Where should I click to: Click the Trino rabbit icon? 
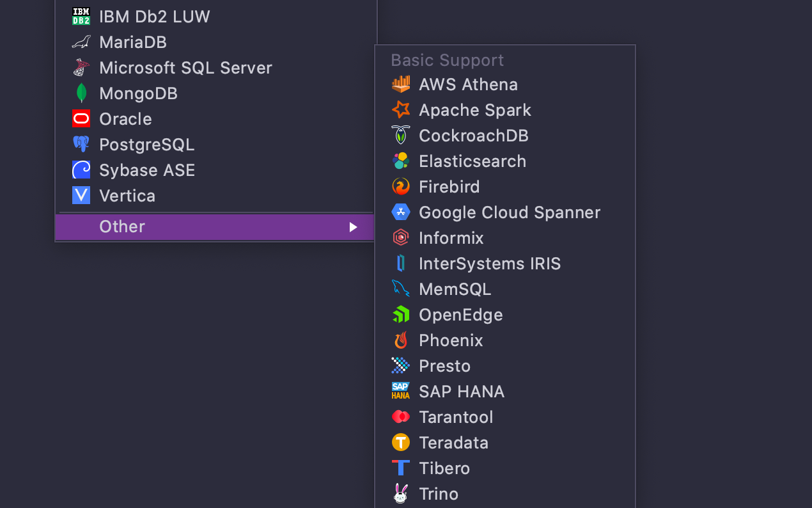[401, 493]
